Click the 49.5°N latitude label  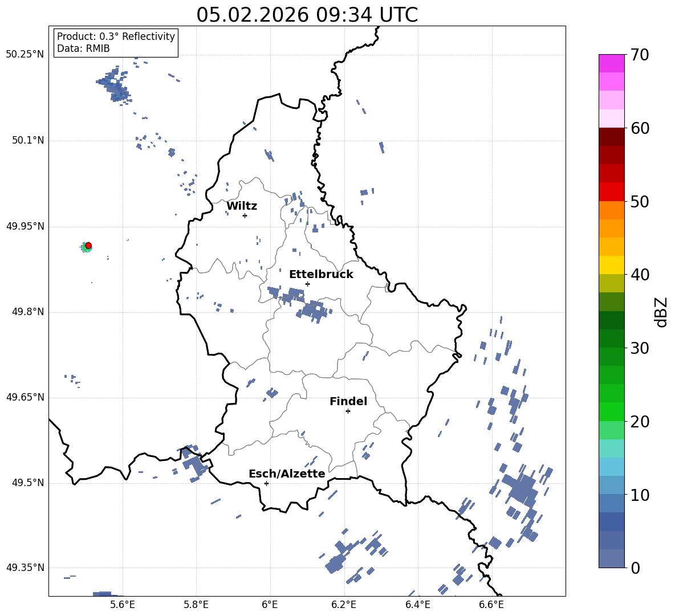[x=28, y=483]
